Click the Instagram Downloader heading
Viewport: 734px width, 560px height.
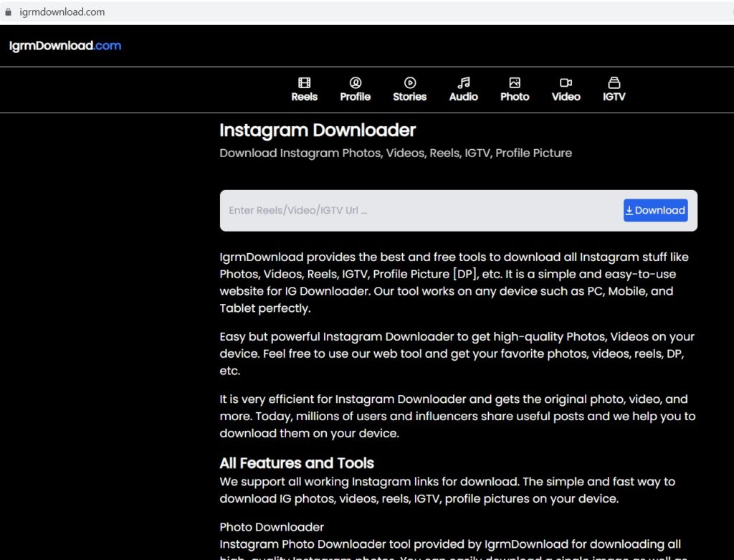tap(318, 130)
